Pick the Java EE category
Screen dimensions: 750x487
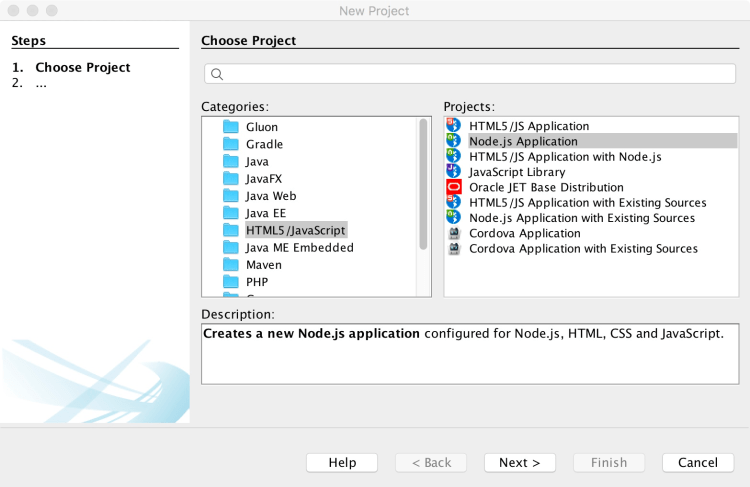[x=266, y=213]
